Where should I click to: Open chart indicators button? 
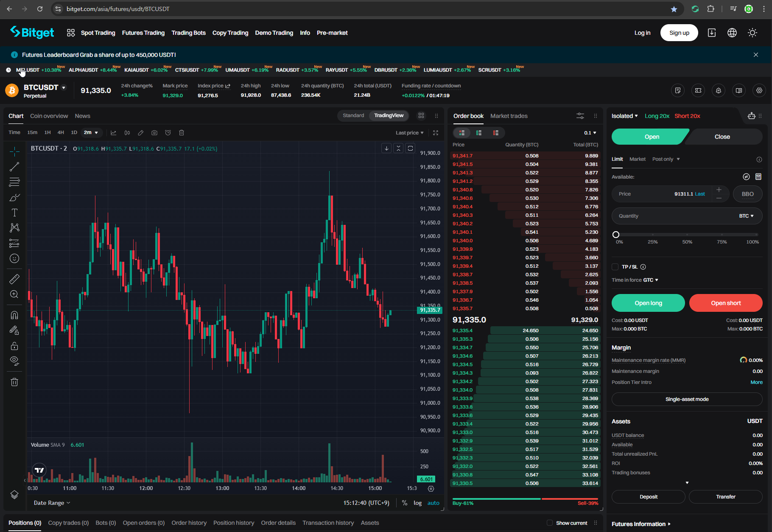point(114,133)
